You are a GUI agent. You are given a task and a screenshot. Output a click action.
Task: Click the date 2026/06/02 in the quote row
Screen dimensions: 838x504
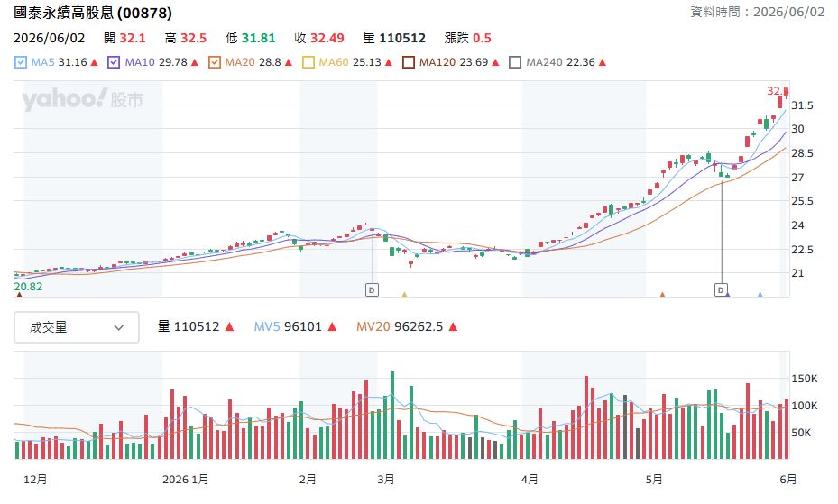[x=50, y=39]
